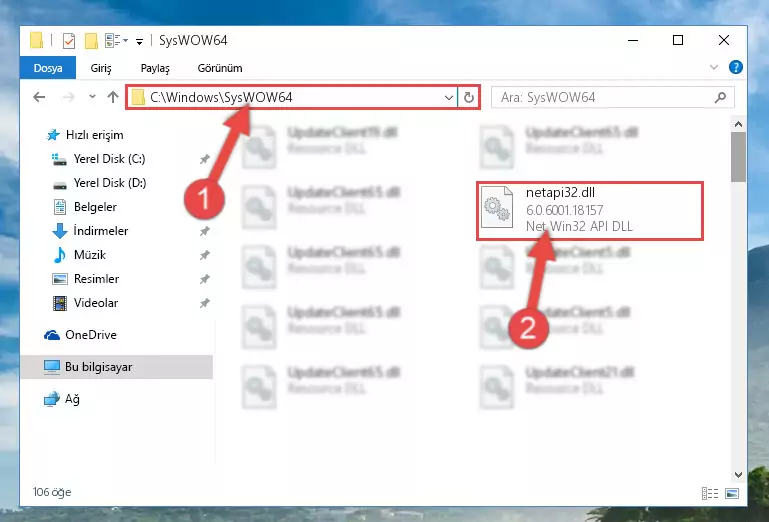Click the Ara: SysWOW64 search box
This screenshot has height=522, width=769.
613,97
